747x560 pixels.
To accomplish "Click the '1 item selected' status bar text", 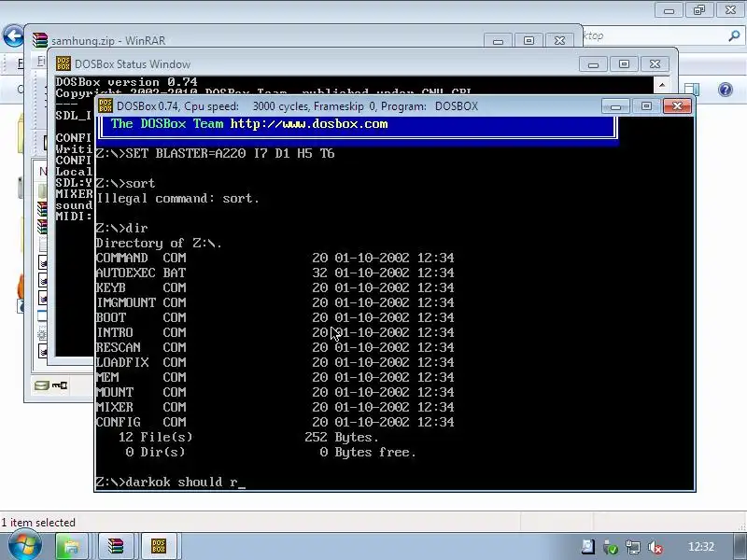I will [x=38, y=523].
